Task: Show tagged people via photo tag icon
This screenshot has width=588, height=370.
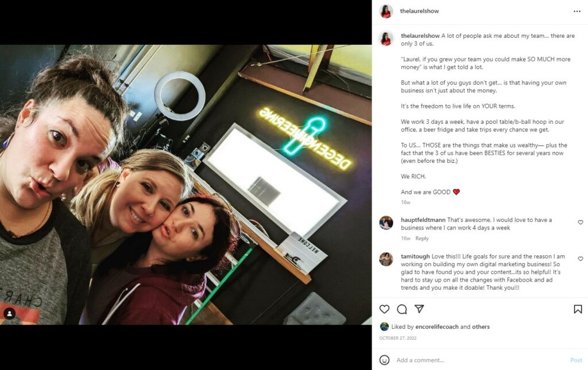Action: 9,313
